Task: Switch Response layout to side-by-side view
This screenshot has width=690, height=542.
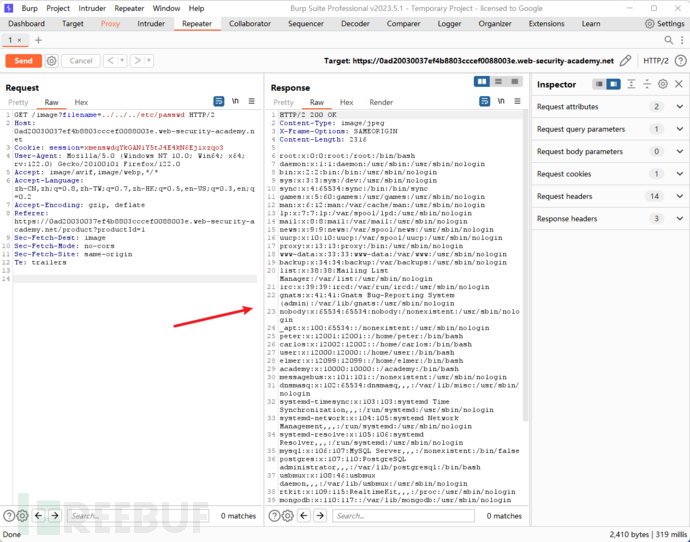Action: 482,82
